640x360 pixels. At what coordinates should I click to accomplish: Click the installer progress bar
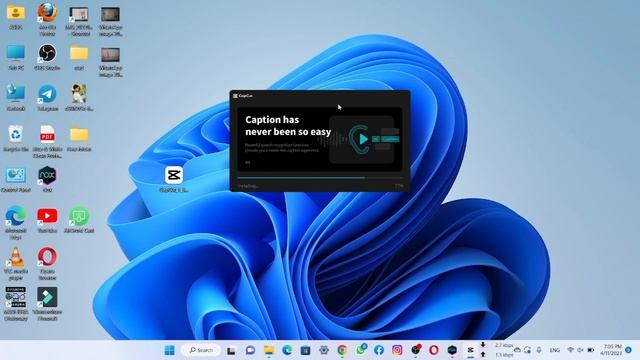tap(320, 178)
